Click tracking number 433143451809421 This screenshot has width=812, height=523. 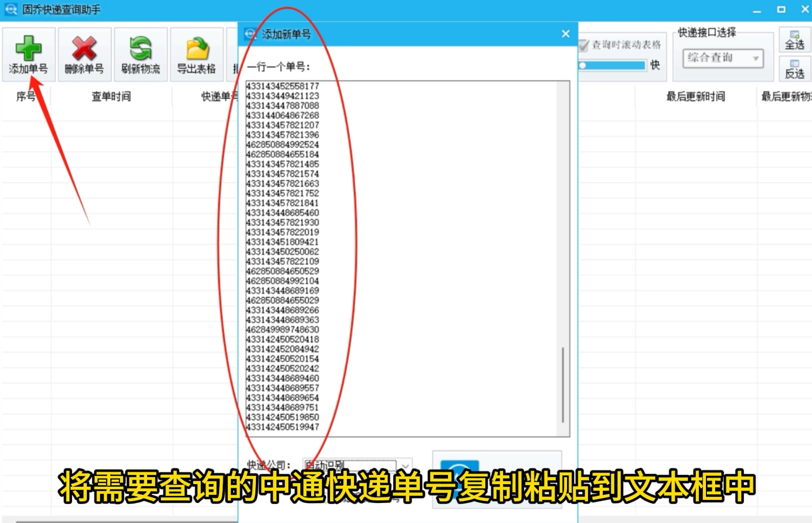(282, 242)
